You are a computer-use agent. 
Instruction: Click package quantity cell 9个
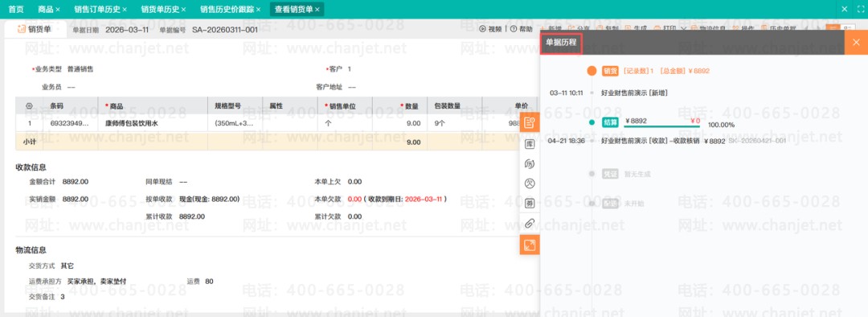tap(440, 124)
